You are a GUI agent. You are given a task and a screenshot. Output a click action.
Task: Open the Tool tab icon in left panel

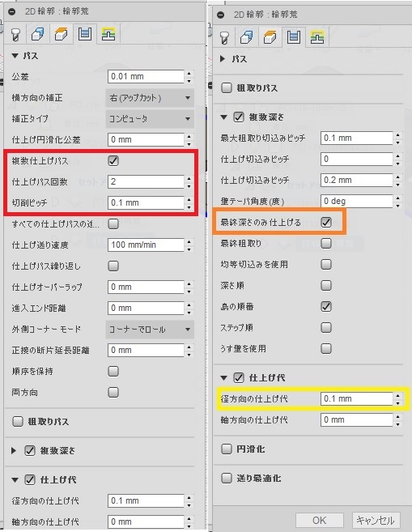pos(15,34)
